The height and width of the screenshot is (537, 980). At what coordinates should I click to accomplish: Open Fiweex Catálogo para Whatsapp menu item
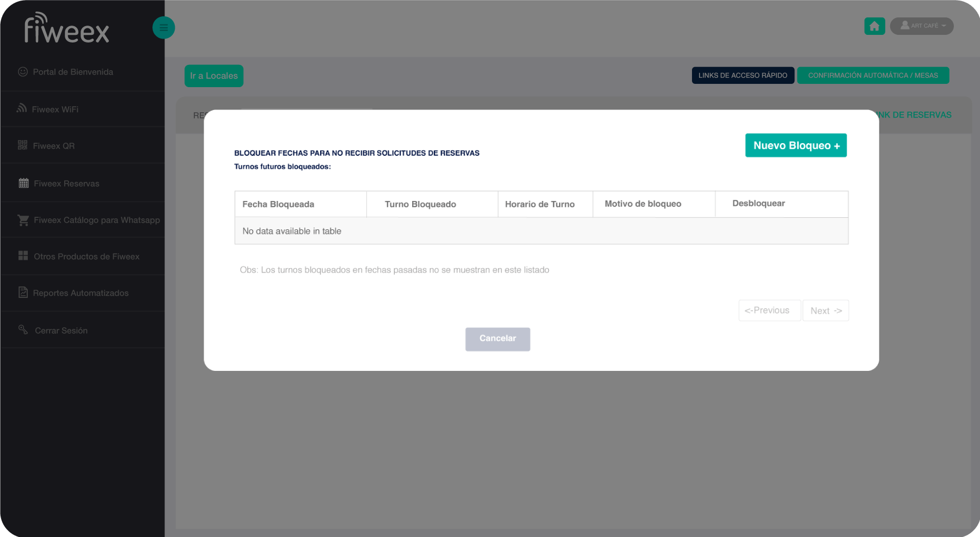[x=96, y=220]
